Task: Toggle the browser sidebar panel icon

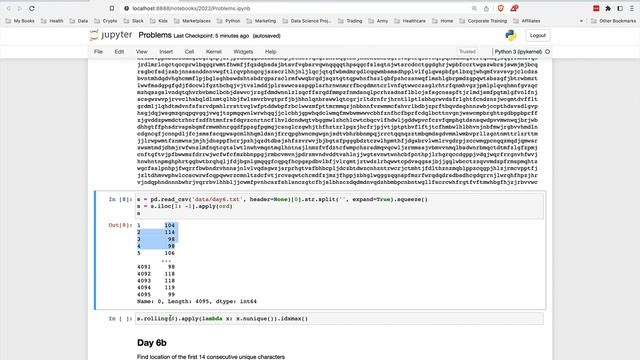Action: [x=620, y=8]
